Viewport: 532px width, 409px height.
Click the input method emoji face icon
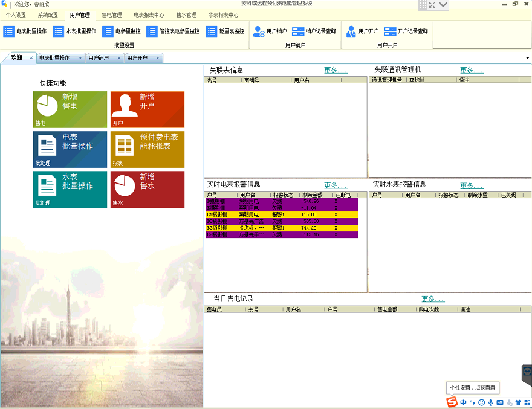(481, 402)
